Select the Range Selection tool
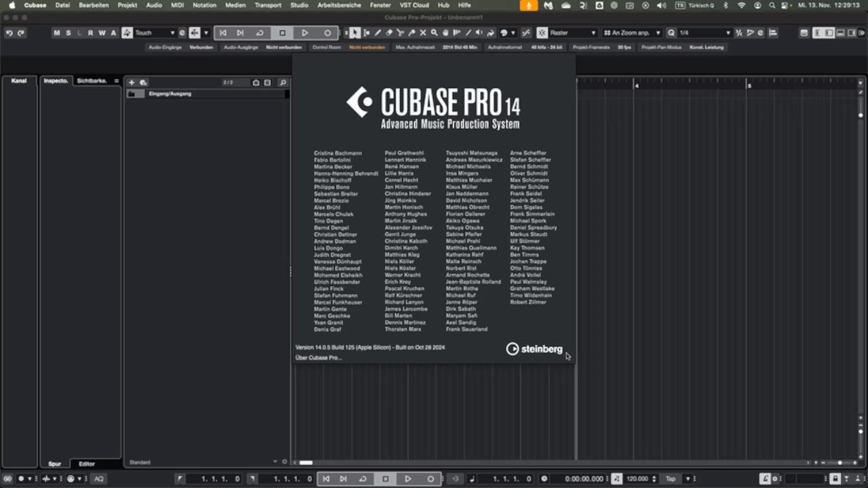This screenshot has height=488, width=868. 366,33
